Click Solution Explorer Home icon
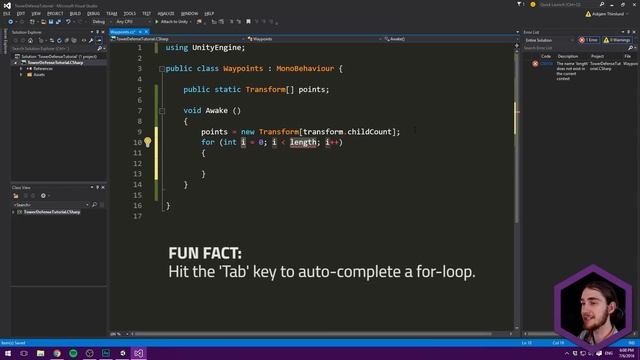 coord(30,40)
